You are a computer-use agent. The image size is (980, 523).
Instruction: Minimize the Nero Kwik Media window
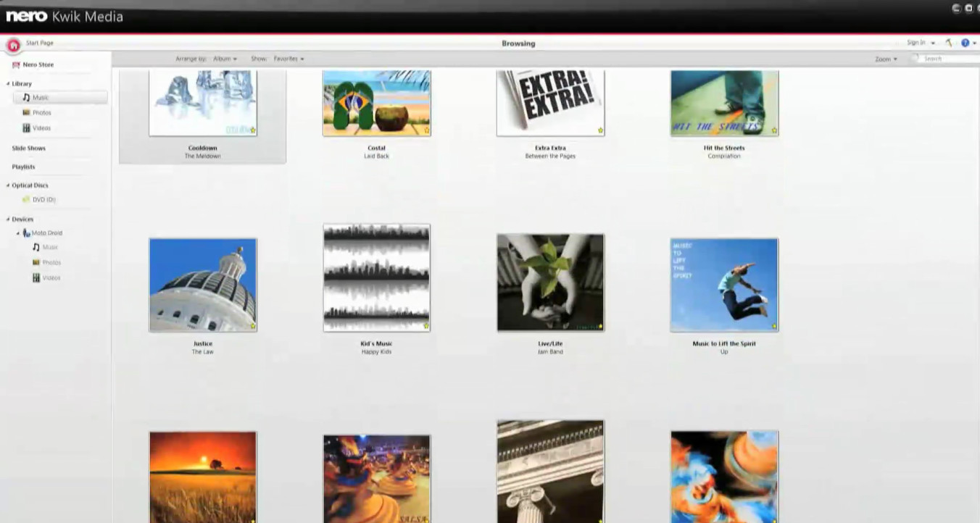pos(956,9)
